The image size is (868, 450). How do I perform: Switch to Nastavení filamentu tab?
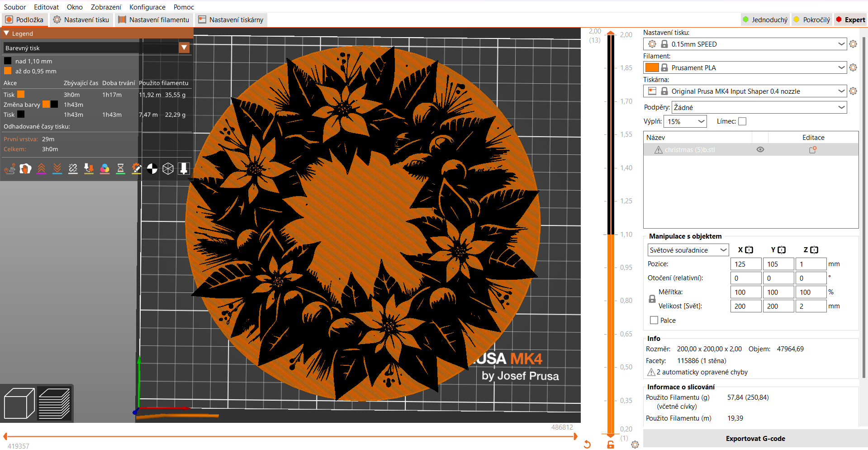[154, 19]
